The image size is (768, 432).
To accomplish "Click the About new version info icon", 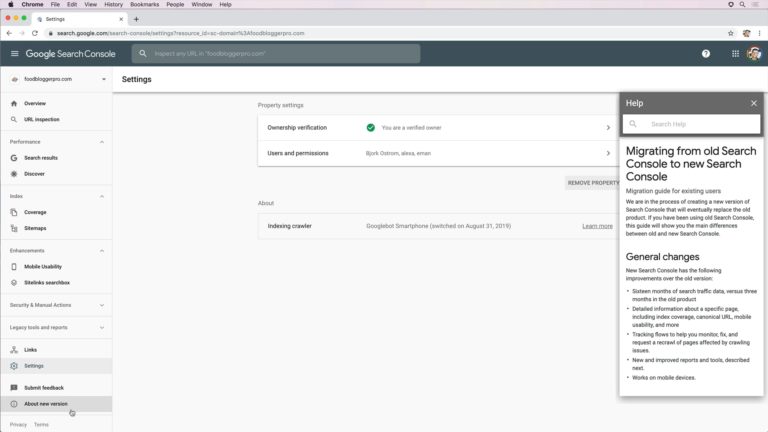I will [14, 404].
